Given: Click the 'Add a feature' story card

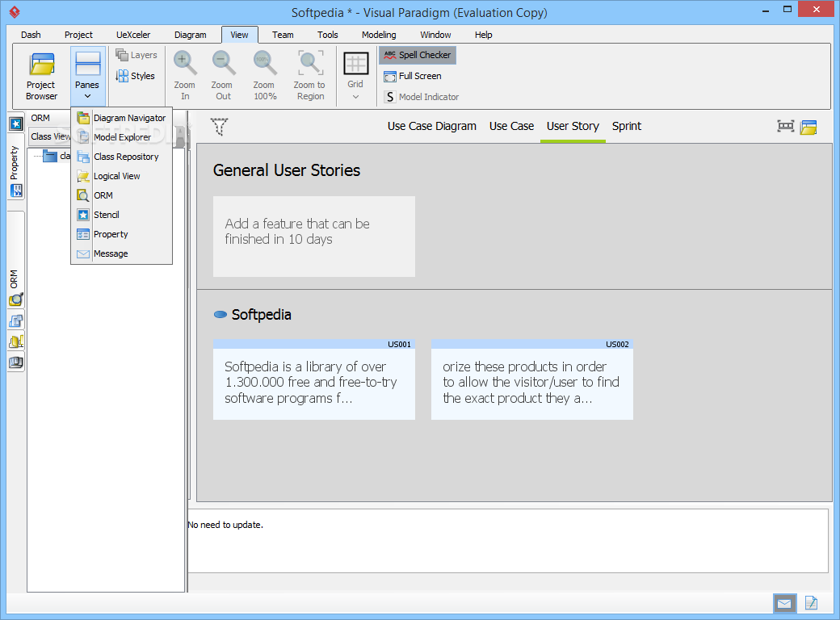Looking at the screenshot, I should click(314, 236).
